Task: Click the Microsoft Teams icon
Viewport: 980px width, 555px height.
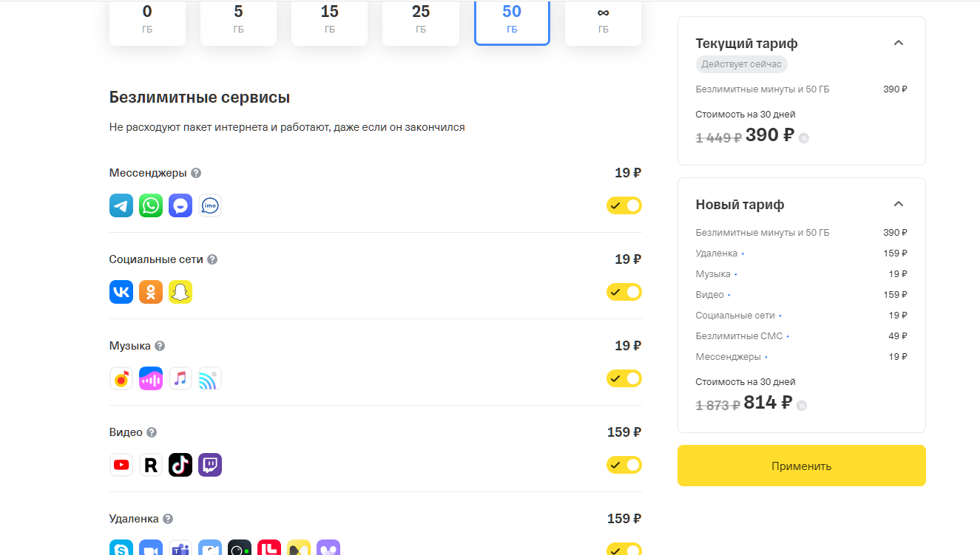Action: click(180, 548)
